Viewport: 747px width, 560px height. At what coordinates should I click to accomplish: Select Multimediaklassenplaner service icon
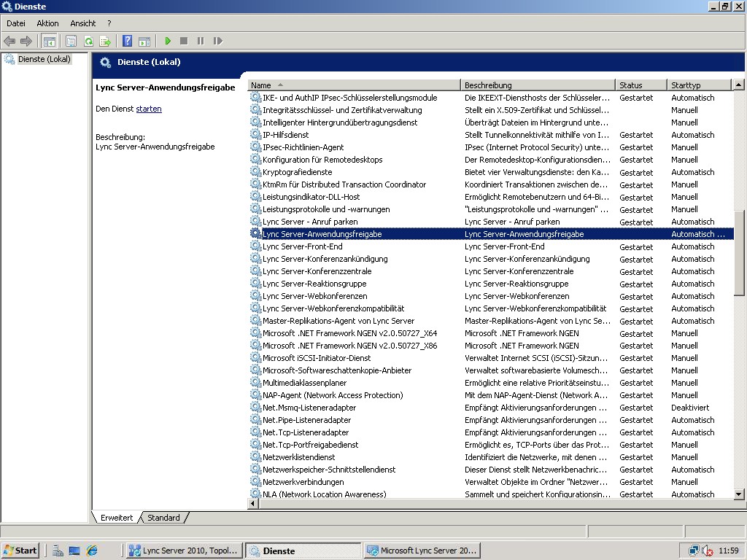256,382
